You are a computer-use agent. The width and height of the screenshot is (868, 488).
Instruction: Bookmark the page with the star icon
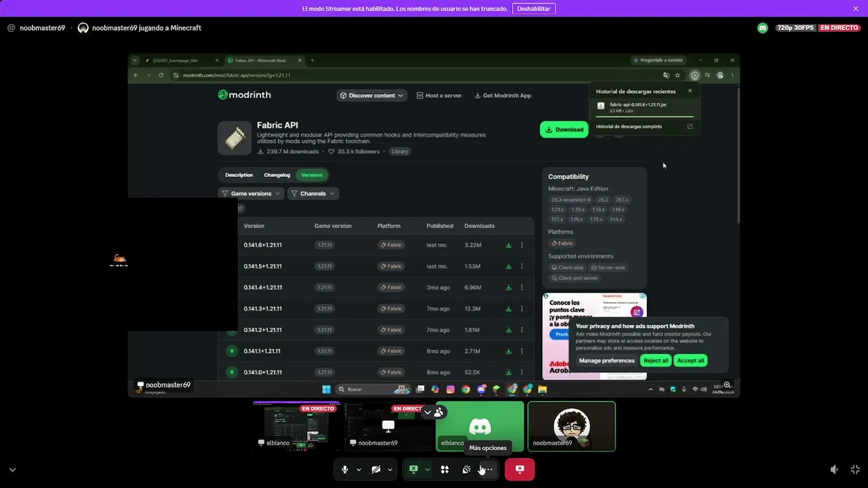point(677,75)
